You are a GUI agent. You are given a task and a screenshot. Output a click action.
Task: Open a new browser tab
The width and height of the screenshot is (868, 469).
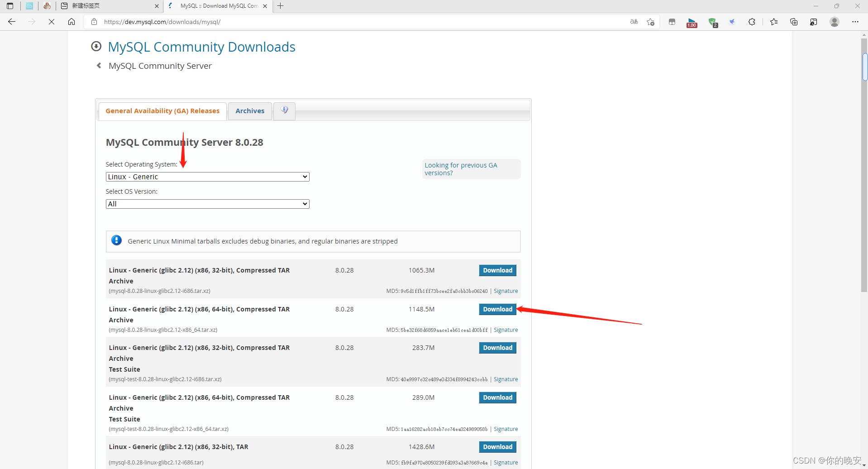pyautogui.click(x=281, y=6)
